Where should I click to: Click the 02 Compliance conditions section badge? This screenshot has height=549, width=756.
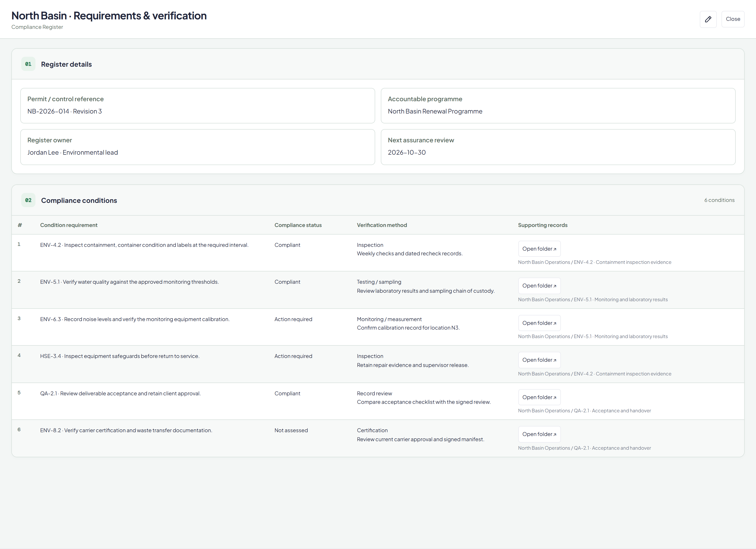point(28,200)
